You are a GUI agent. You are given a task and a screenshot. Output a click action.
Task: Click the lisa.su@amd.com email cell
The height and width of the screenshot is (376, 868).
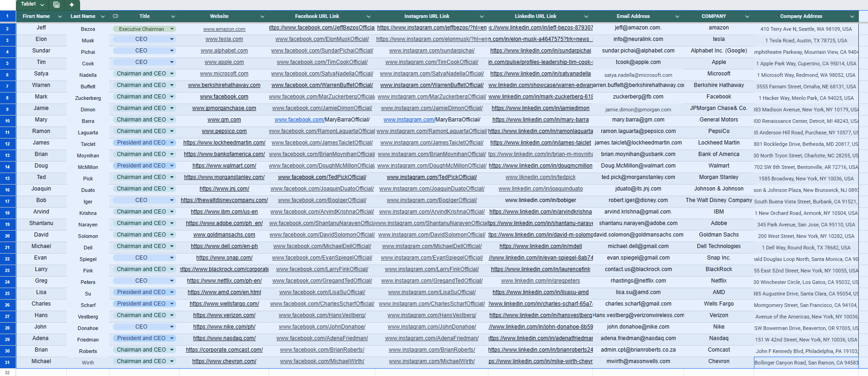tap(638, 292)
